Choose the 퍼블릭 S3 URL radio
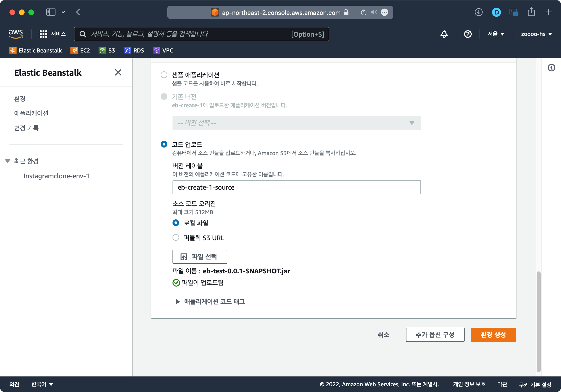Screen dimensions: 561x392 point(176,238)
